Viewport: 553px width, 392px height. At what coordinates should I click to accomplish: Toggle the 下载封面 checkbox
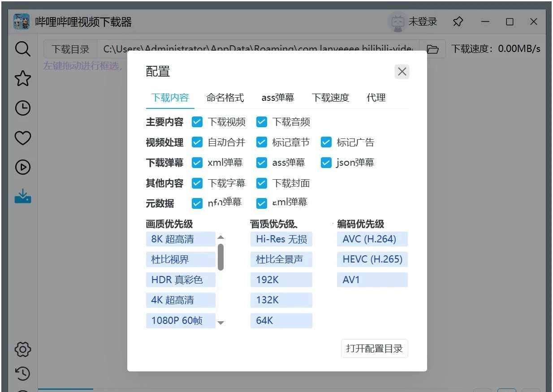click(262, 183)
